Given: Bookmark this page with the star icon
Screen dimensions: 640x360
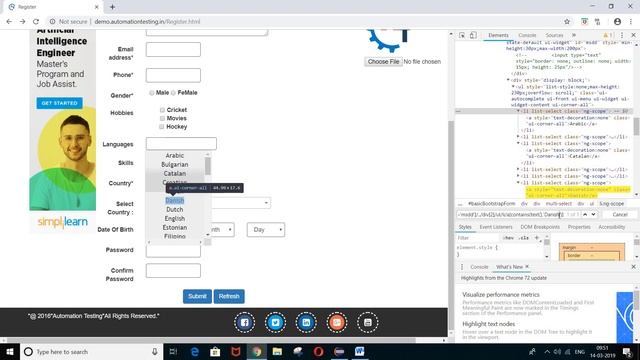Looking at the screenshot, I should (x=567, y=22).
